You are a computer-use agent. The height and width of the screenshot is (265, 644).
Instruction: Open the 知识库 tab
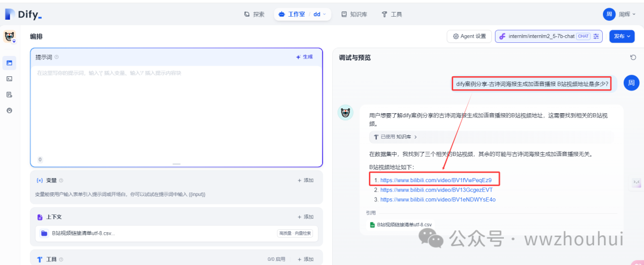[x=354, y=14]
